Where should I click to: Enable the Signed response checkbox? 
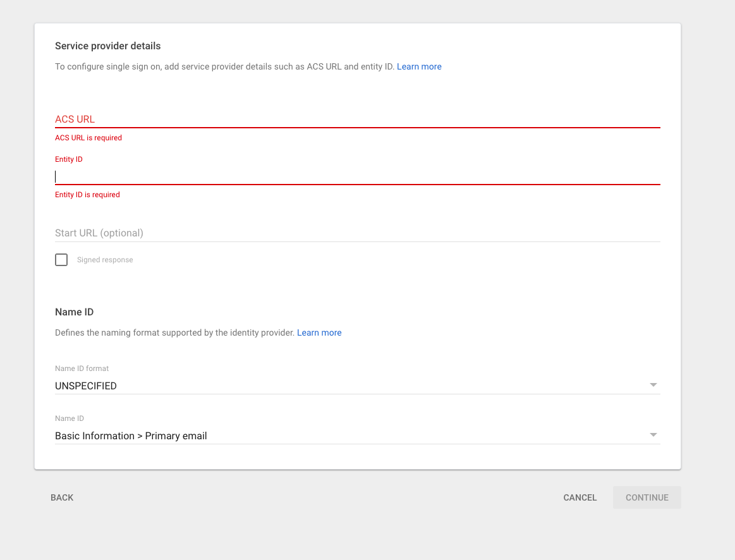tap(61, 259)
